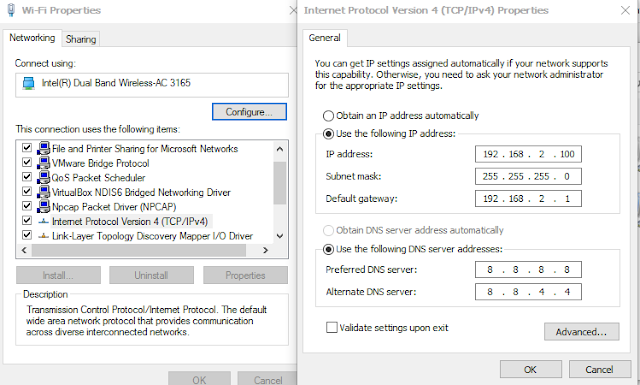Select Use the following DNS server addresses
640x385 pixels.
(328, 249)
